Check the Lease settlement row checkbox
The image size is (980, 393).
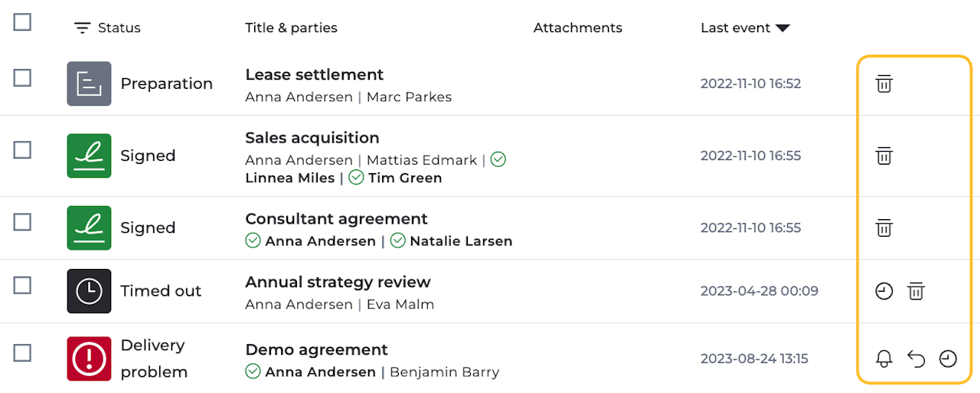click(x=22, y=78)
